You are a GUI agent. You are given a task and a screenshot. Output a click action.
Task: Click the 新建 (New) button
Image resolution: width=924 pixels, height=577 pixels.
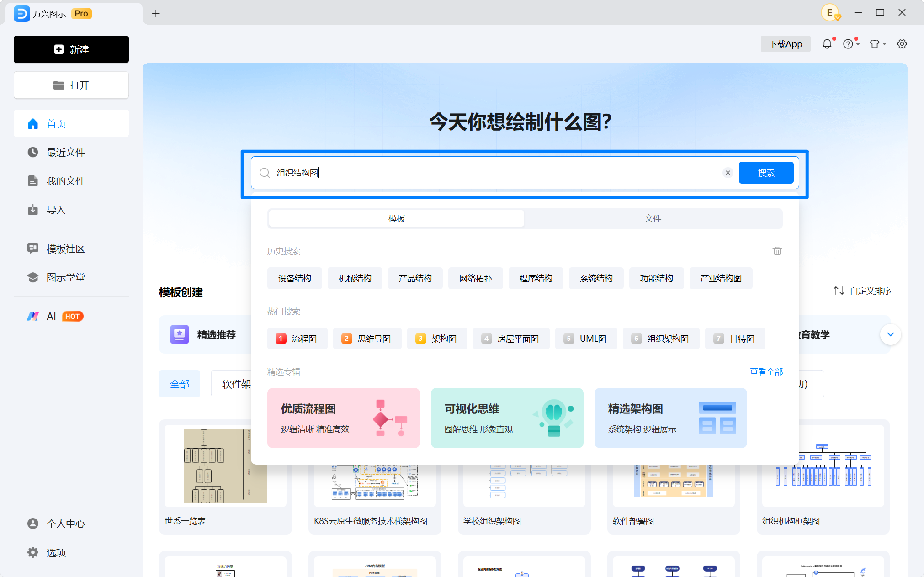71,49
